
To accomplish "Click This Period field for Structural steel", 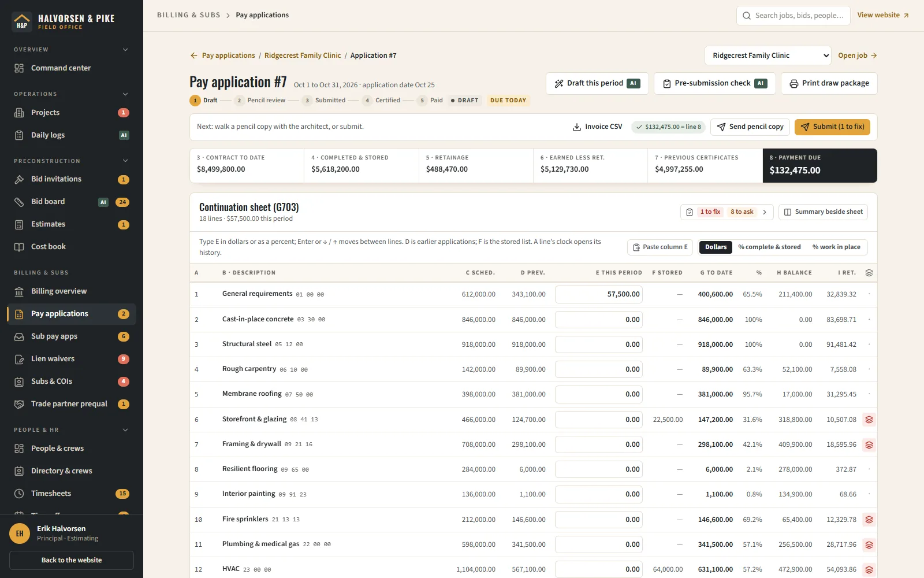I will tap(599, 344).
